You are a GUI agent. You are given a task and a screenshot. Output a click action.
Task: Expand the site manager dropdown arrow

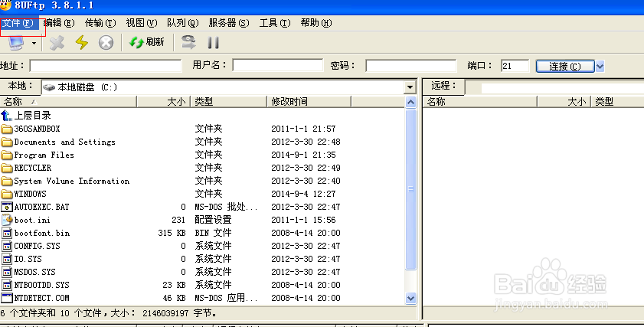pos(34,43)
